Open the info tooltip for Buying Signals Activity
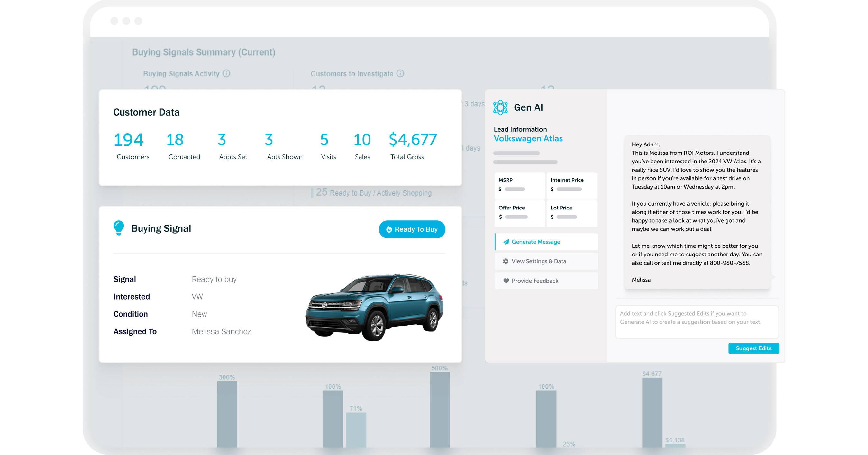 coord(226,73)
